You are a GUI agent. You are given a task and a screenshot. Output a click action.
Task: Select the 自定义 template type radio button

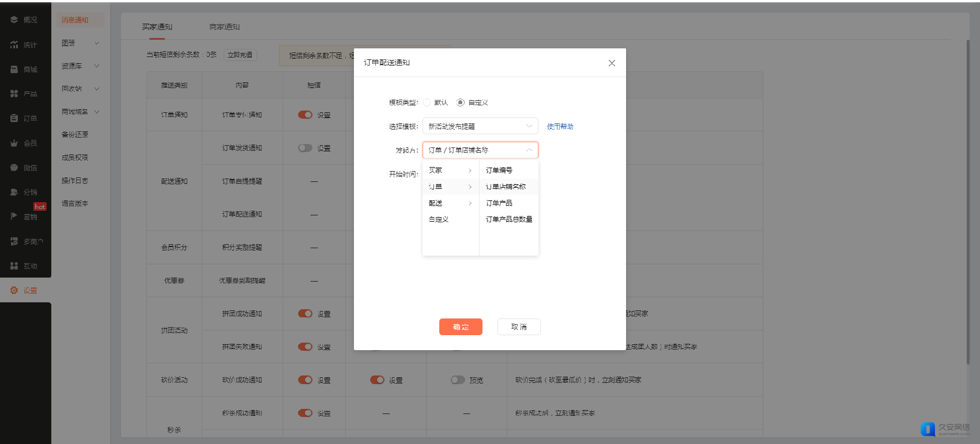460,103
